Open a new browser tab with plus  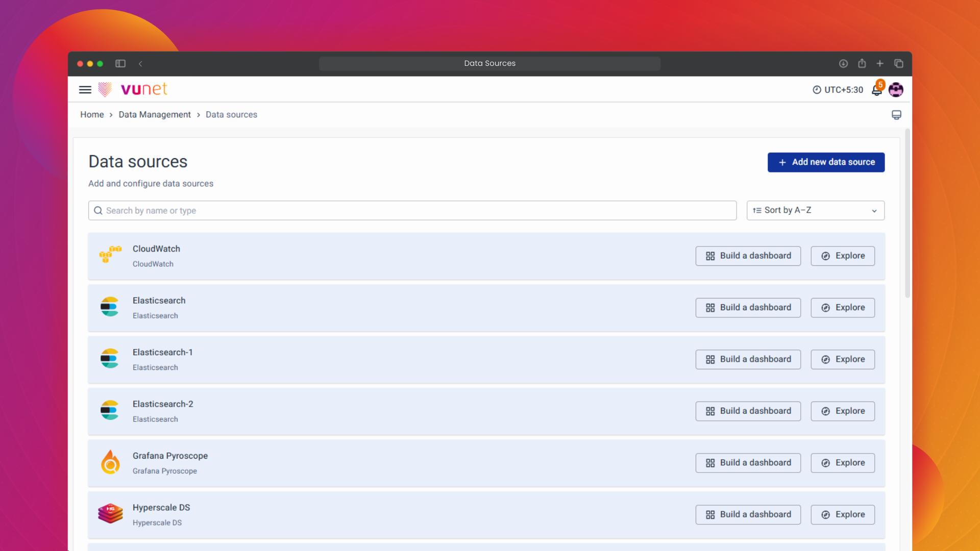(880, 64)
